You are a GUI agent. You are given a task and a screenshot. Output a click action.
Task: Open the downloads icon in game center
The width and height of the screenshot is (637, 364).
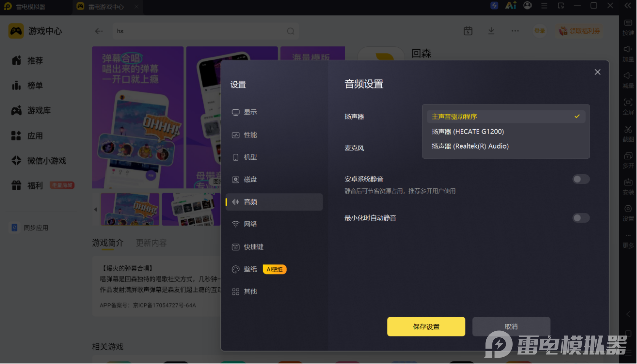491,31
